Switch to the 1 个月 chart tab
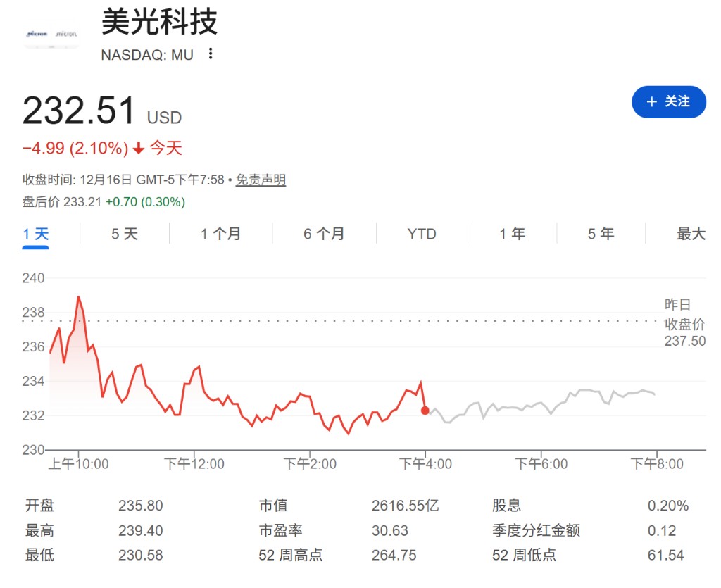 [x=220, y=234]
